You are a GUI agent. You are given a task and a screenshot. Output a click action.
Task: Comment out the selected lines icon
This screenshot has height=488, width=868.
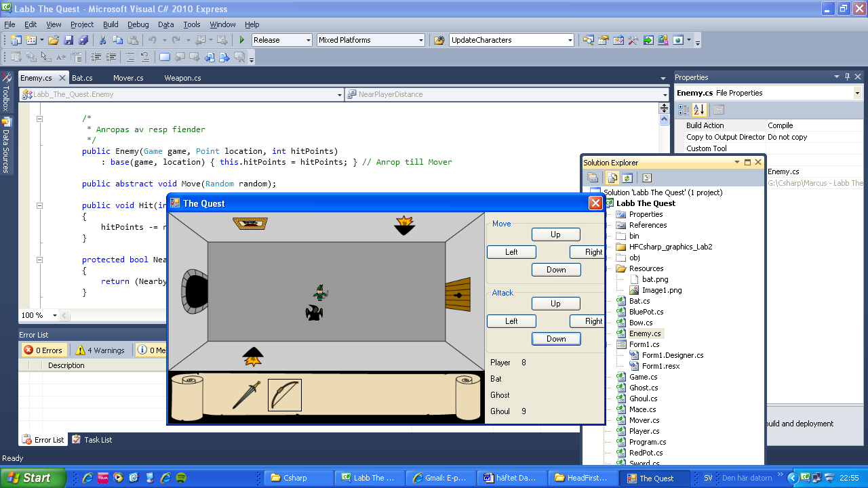[130, 58]
